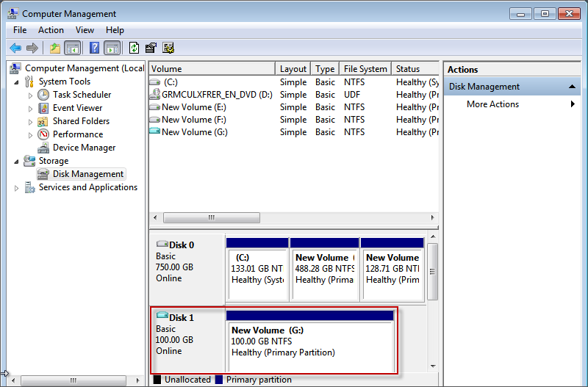Click the Up one level folder icon
The height and width of the screenshot is (387, 588).
[55, 48]
